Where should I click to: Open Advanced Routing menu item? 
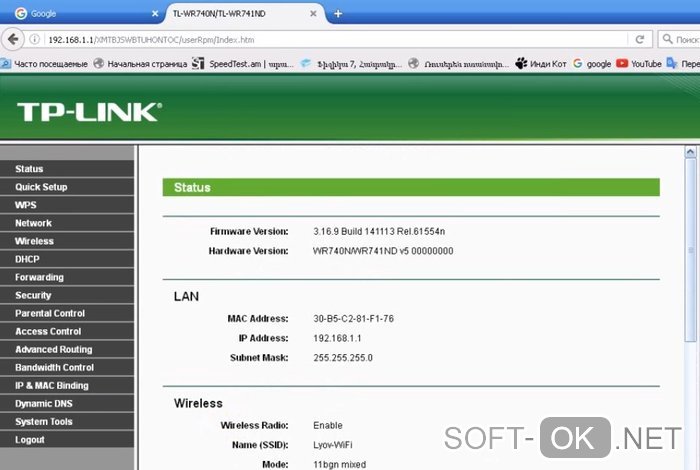[x=67, y=349]
